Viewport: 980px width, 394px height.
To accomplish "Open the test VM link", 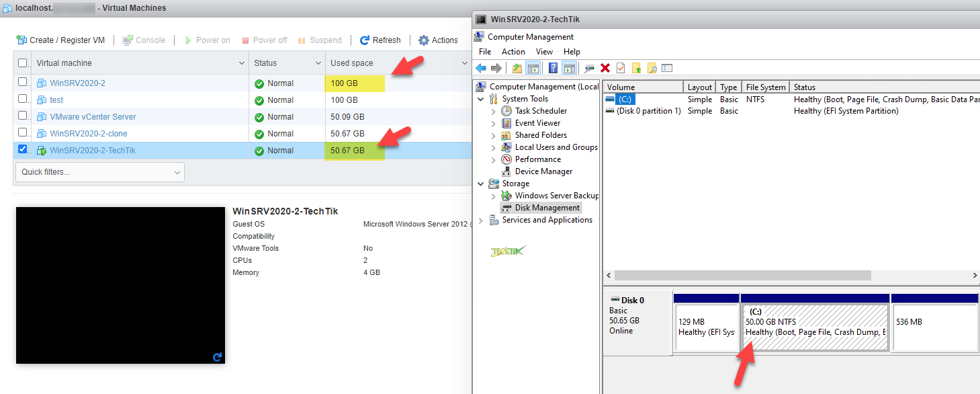I will 56,100.
